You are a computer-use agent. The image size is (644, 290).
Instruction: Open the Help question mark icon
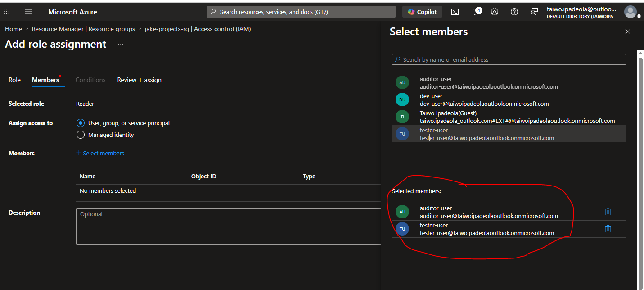pos(514,12)
